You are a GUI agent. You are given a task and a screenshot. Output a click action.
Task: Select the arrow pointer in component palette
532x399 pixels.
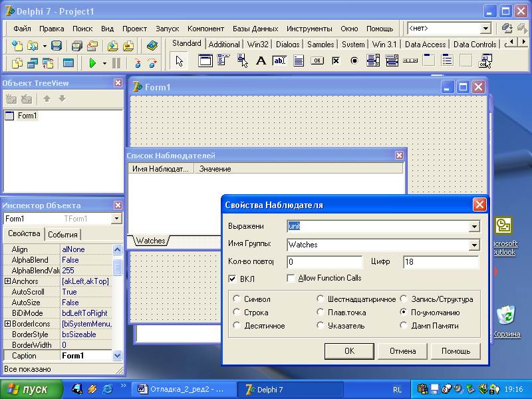179,61
